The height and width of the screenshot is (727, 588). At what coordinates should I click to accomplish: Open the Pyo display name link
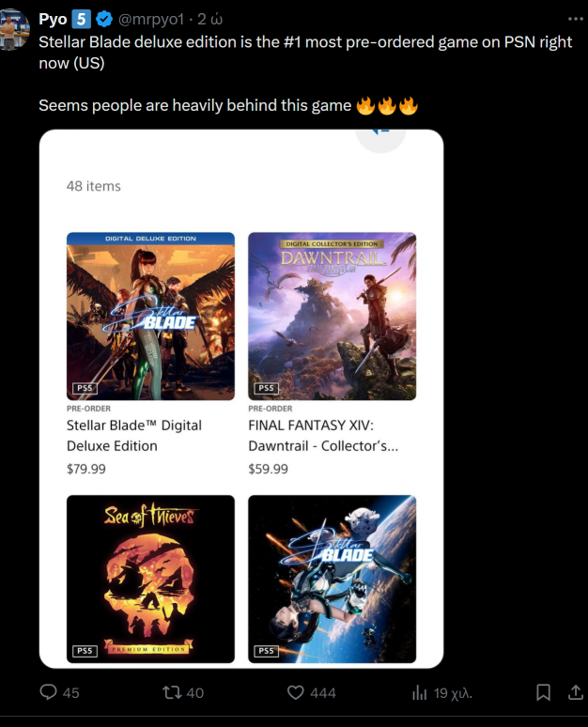tap(53, 19)
